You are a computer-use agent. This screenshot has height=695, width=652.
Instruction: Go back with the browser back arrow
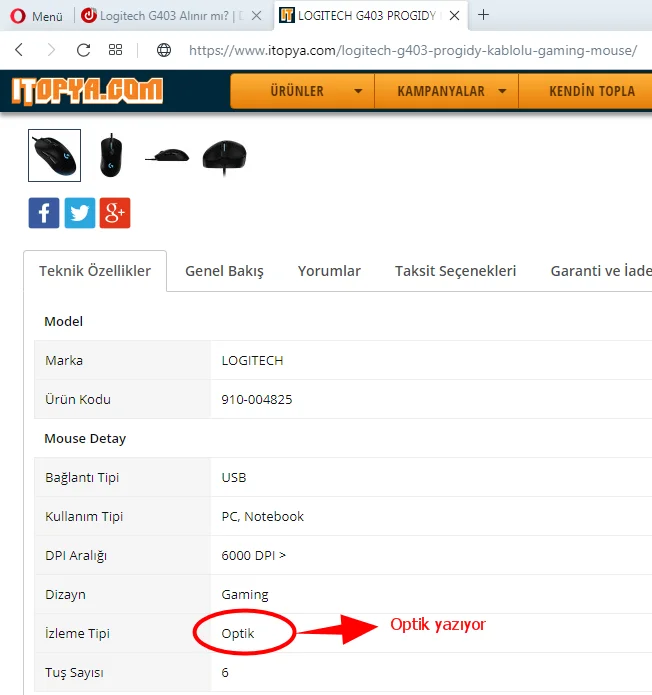[x=19, y=50]
